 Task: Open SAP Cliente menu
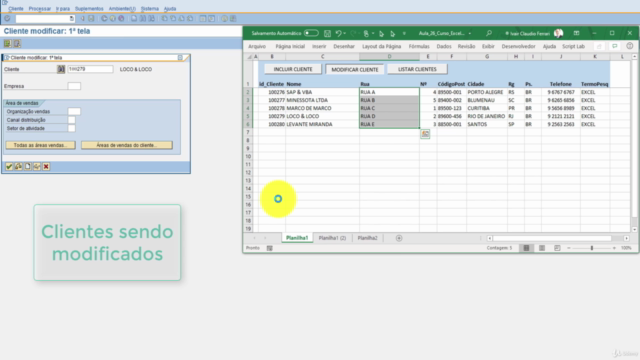(16, 9)
